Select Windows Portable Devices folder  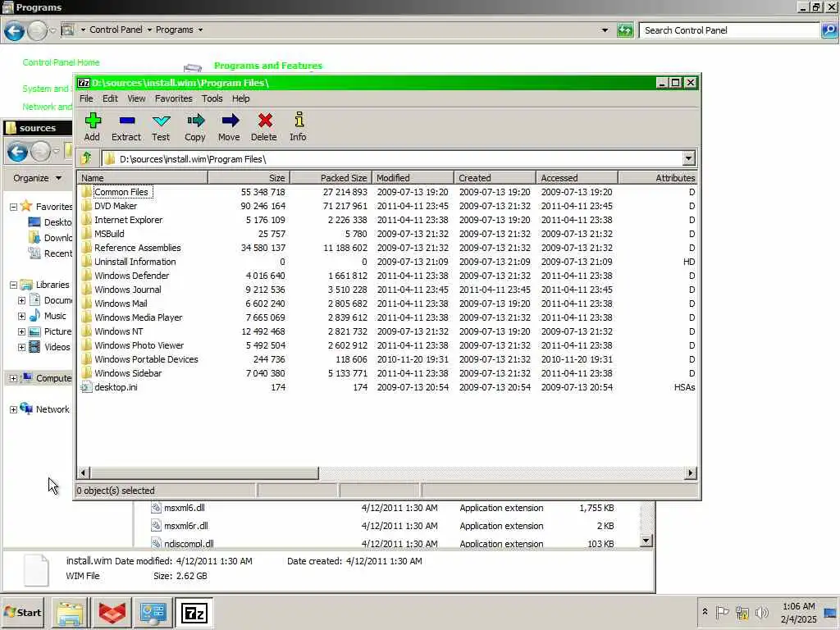pos(146,359)
